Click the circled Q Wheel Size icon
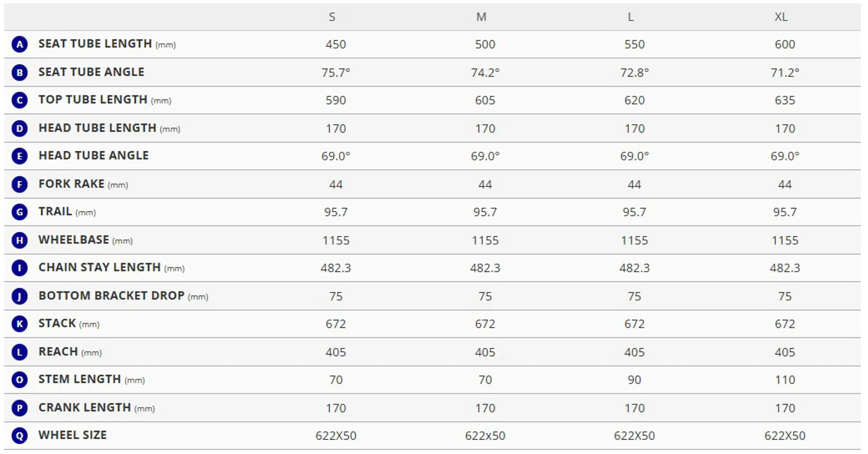The height and width of the screenshot is (454, 868). [x=19, y=436]
